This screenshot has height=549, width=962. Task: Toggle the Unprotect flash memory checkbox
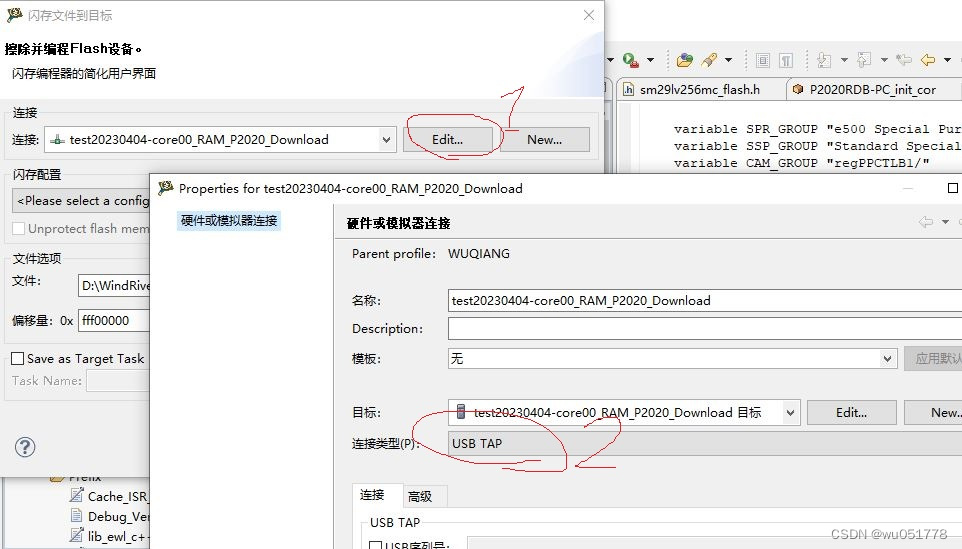click(18, 229)
